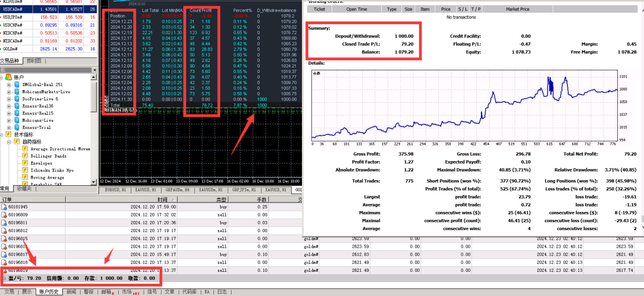Click the Accounts (账户) folder icon

point(9,77)
